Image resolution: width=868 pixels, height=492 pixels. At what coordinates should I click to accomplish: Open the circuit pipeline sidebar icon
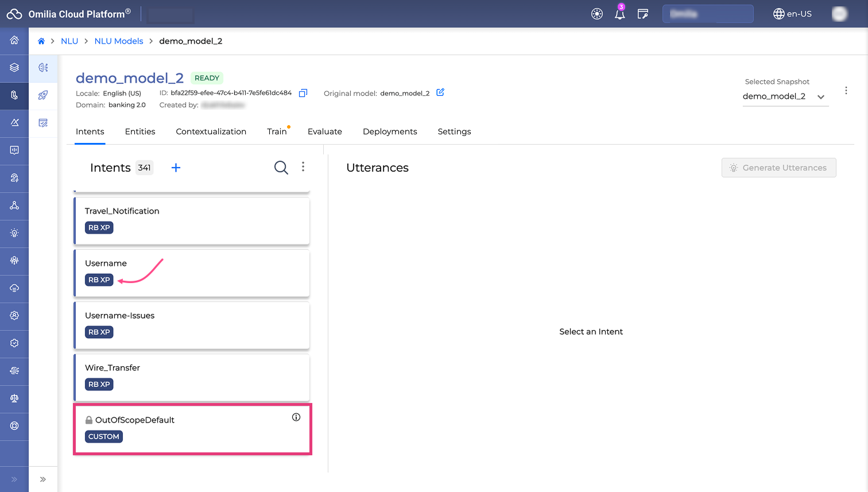point(14,370)
